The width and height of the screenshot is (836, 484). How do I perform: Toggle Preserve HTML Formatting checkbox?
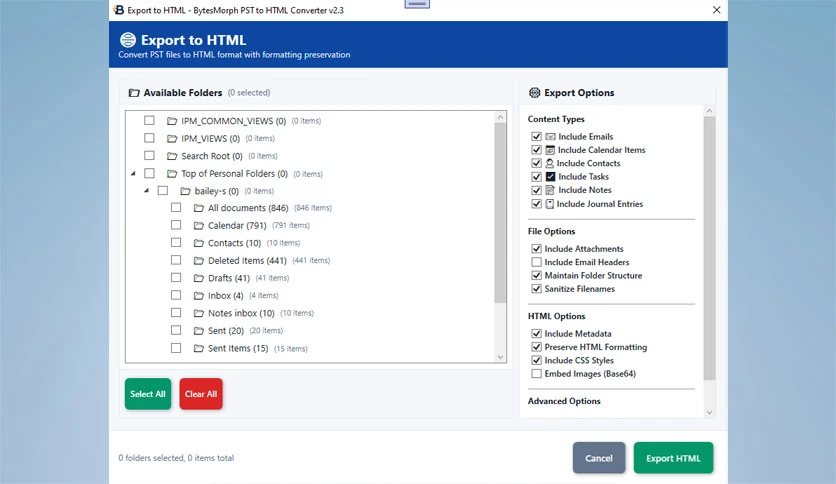(x=536, y=347)
